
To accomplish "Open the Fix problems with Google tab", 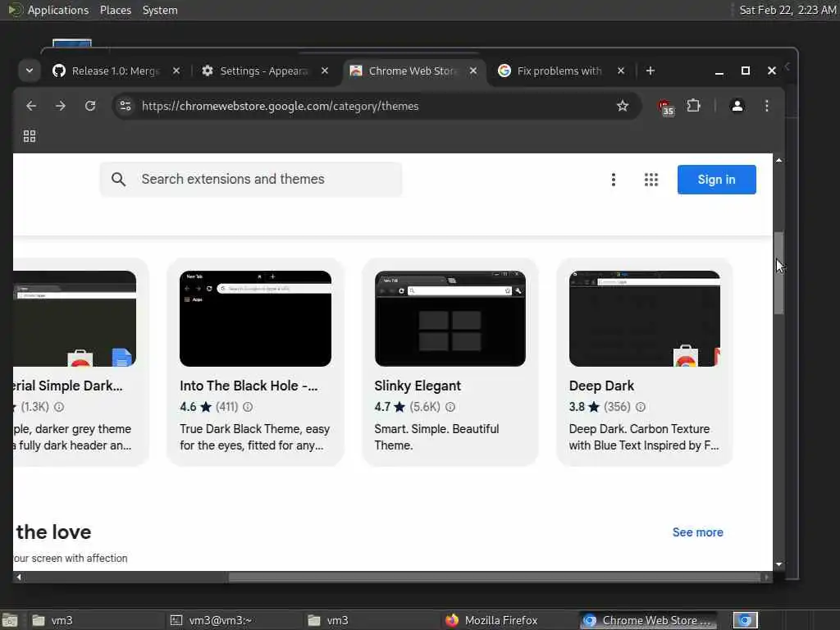I will pyautogui.click(x=559, y=71).
